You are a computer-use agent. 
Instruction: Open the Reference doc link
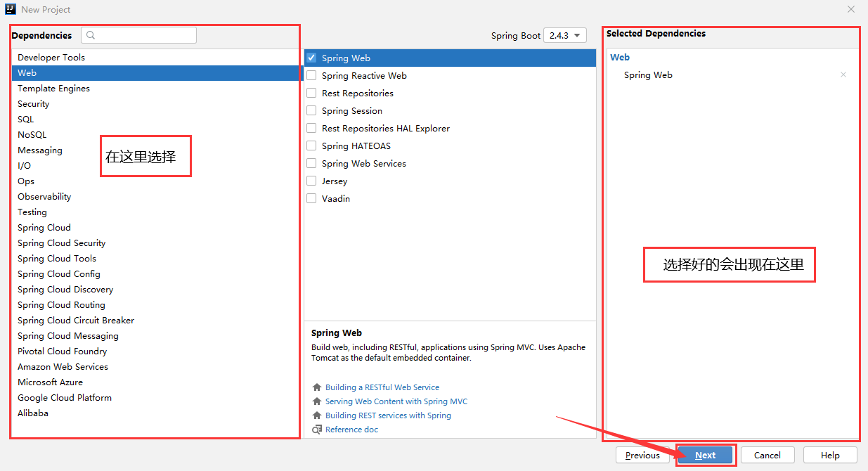(351, 430)
